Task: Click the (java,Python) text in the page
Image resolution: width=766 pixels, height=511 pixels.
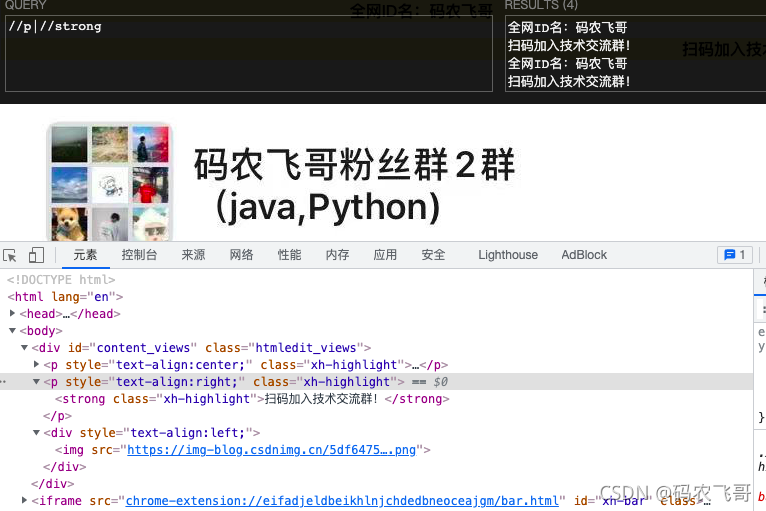Action: (328, 207)
